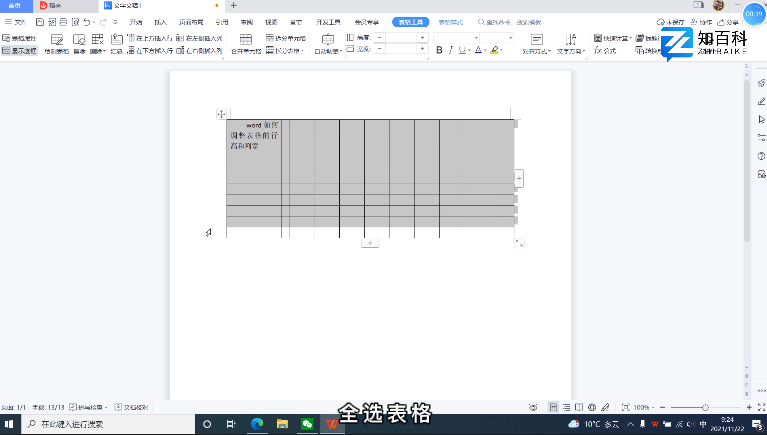The width and height of the screenshot is (767, 435).
Task: Add a column with table's right plus handle
Action: point(519,178)
